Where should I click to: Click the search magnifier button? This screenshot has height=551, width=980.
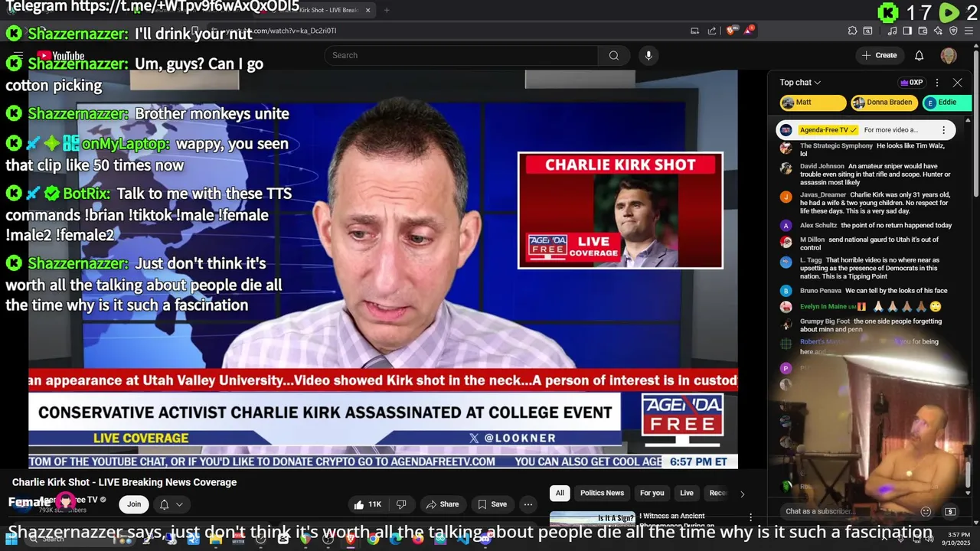(x=613, y=55)
